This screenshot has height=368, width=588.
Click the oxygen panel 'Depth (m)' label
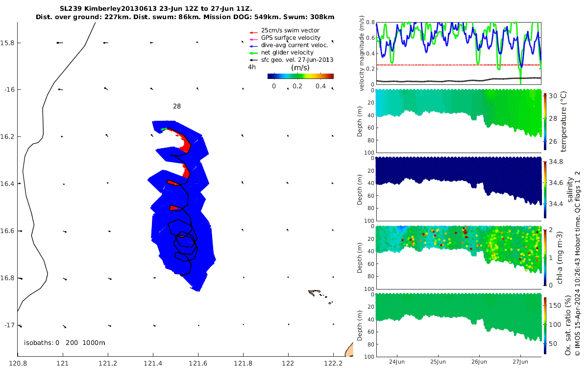(360, 325)
